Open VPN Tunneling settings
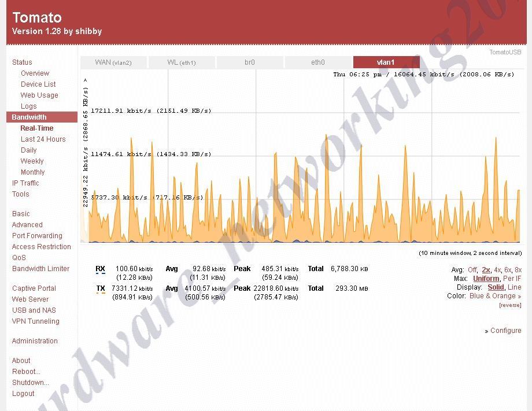This screenshot has height=411, width=532. tap(36, 321)
